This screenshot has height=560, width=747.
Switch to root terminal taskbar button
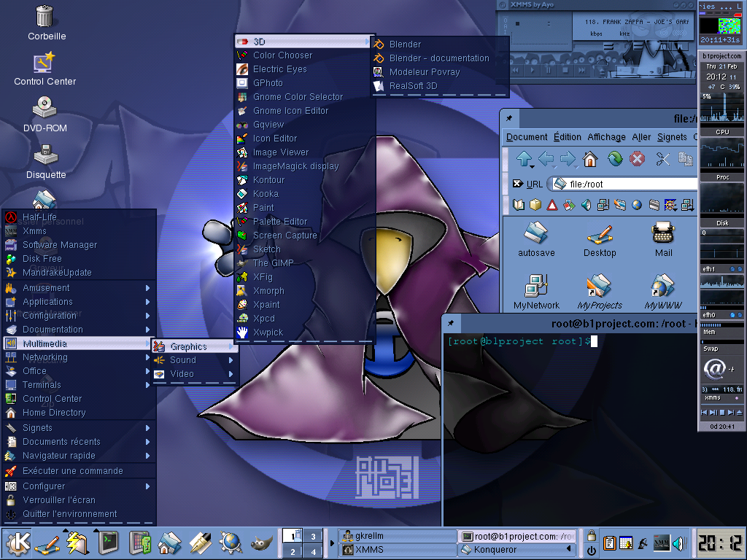(517, 536)
